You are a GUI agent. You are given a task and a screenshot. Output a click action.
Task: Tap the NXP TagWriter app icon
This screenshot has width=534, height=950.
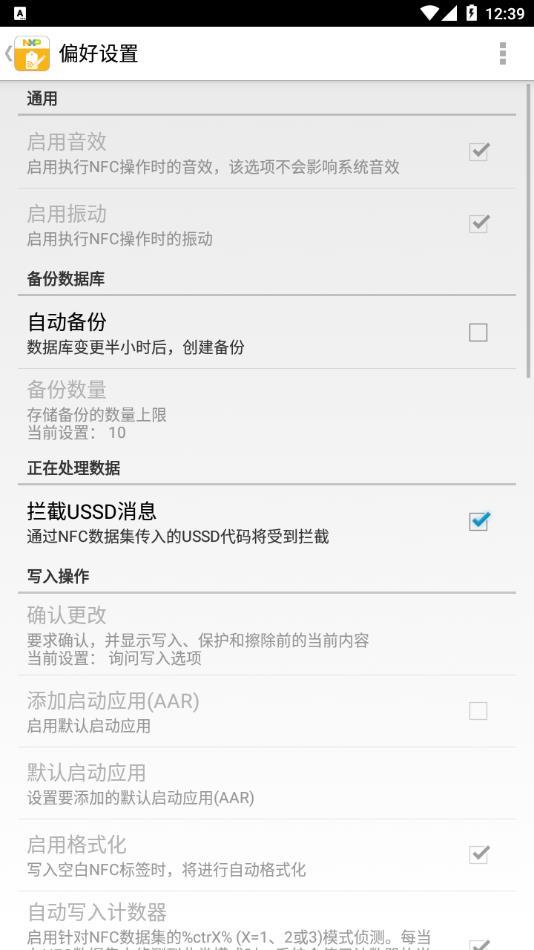pos(32,53)
